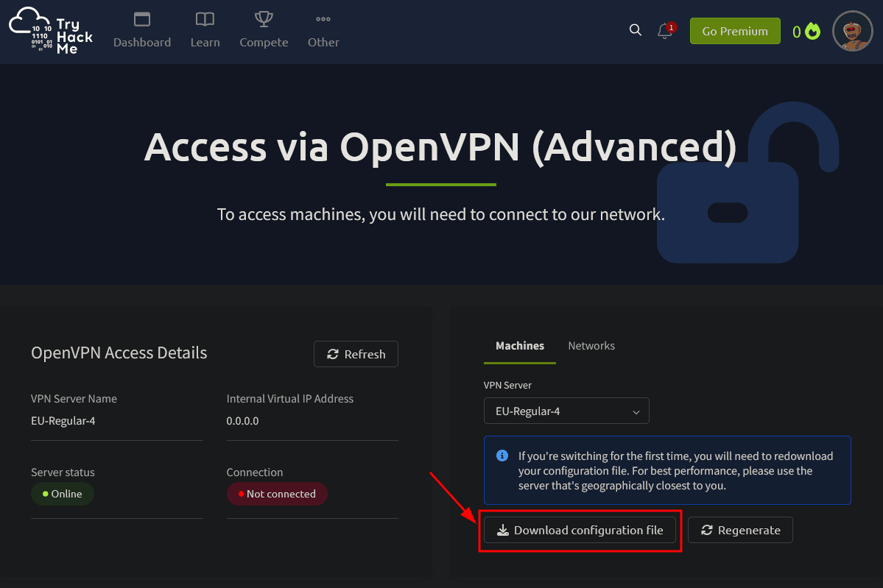
Task: Open the Learn book icon menu
Action: 205,20
